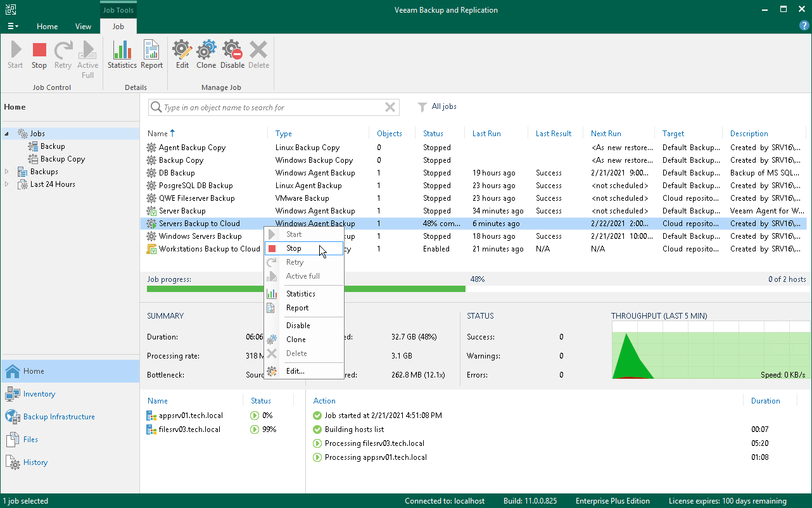Choose Stop in the context menu

tap(304, 248)
